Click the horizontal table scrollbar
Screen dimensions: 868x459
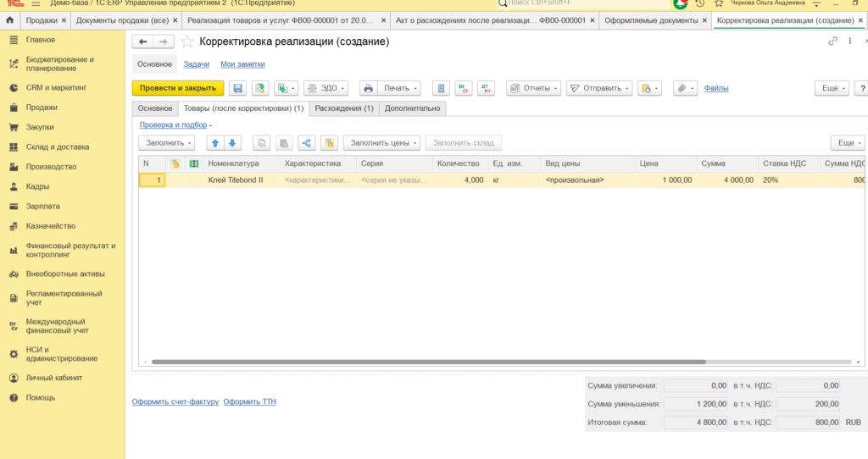coord(428,362)
